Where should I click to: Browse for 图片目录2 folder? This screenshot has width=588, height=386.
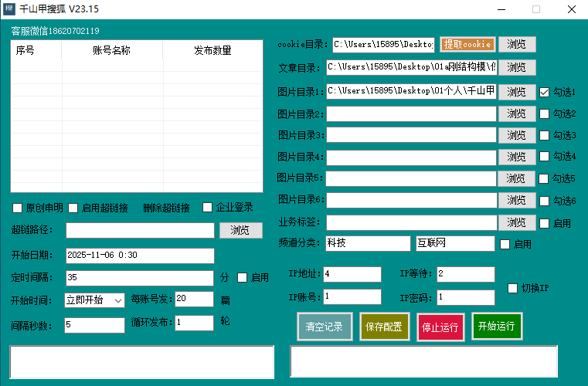click(x=517, y=113)
